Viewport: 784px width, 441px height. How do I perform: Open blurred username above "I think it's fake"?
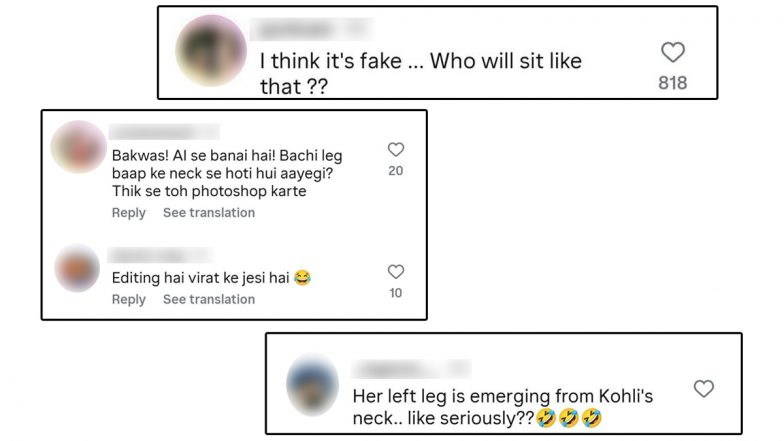(x=311, y=29)
